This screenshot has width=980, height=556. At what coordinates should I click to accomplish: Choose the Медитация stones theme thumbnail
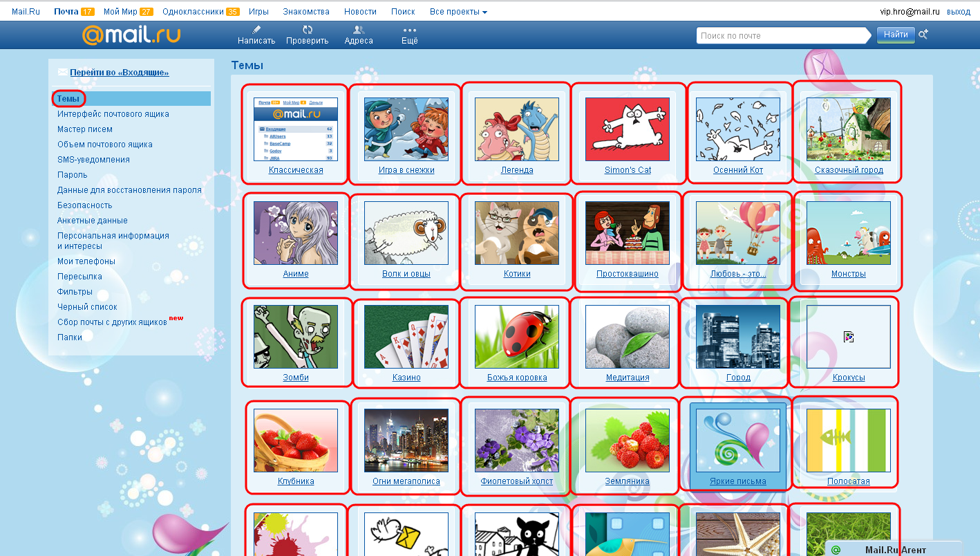click(x=628, y=337)
